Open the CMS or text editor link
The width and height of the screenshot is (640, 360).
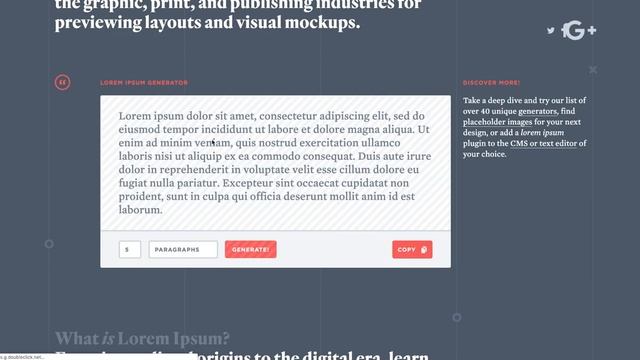(x=543, y=143)
